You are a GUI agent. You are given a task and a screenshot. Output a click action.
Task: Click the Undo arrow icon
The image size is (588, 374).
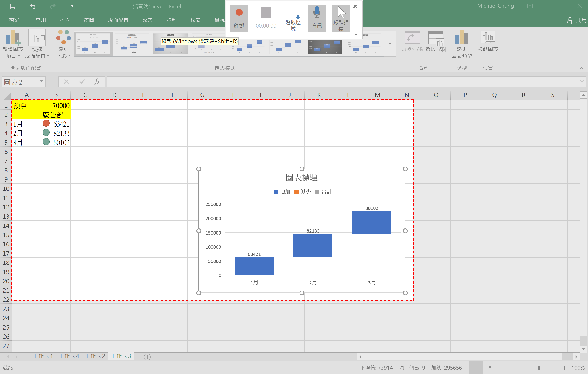(33, 6)
